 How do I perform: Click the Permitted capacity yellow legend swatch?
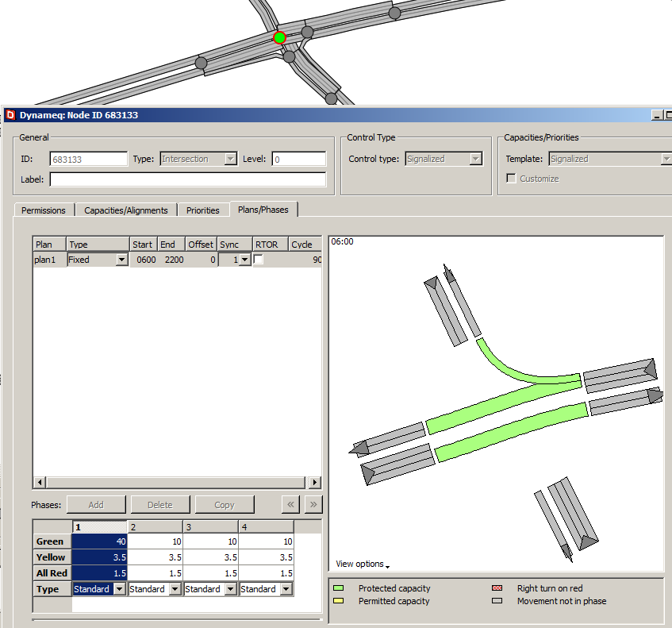339,600
